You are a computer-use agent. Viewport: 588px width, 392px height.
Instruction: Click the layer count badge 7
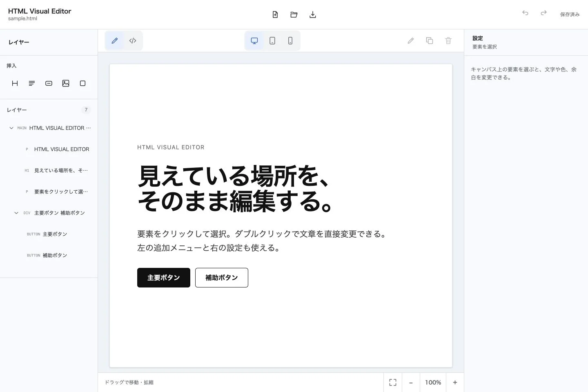(86, 110)
